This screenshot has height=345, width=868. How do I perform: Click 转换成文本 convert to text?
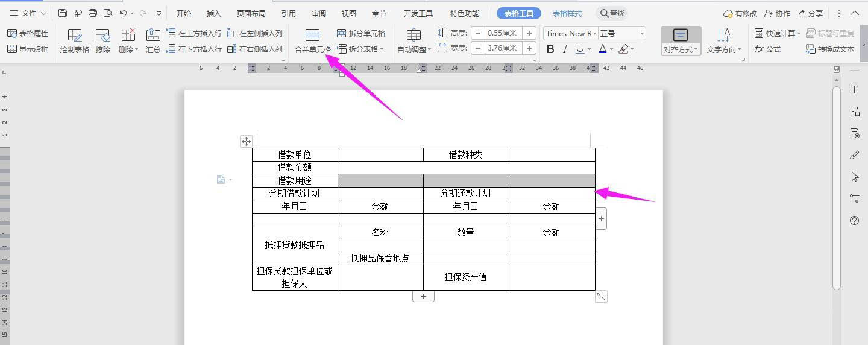coord(830,49)
